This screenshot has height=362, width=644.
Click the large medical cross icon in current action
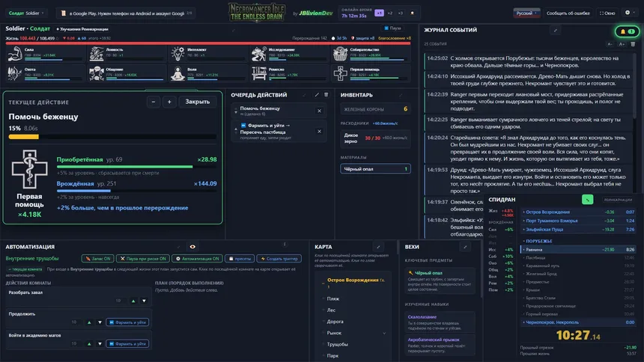(29, 169)
